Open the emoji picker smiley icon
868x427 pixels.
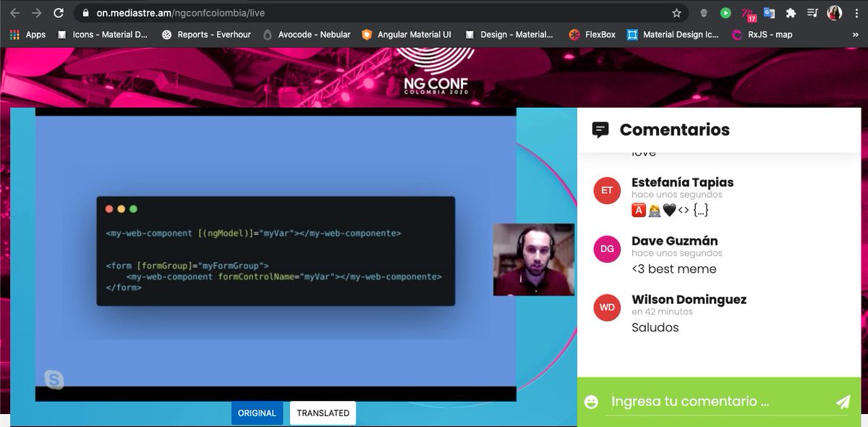pos(591,402)
